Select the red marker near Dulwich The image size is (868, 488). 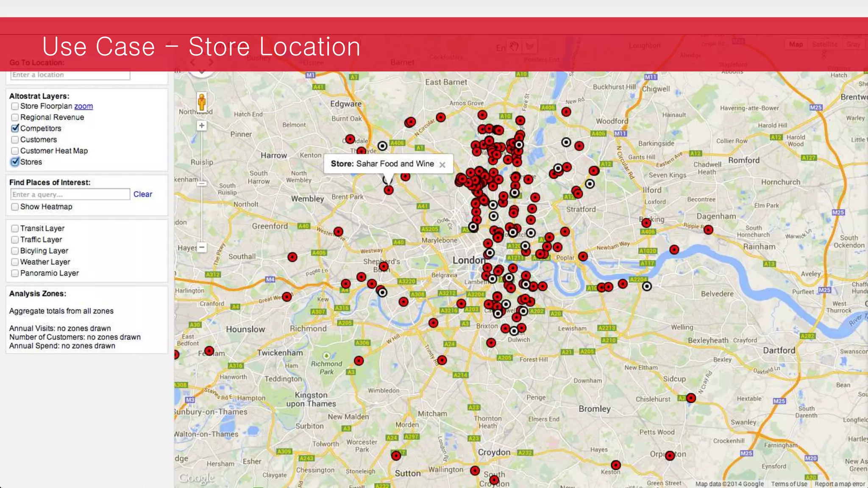(x=522, y=328)
